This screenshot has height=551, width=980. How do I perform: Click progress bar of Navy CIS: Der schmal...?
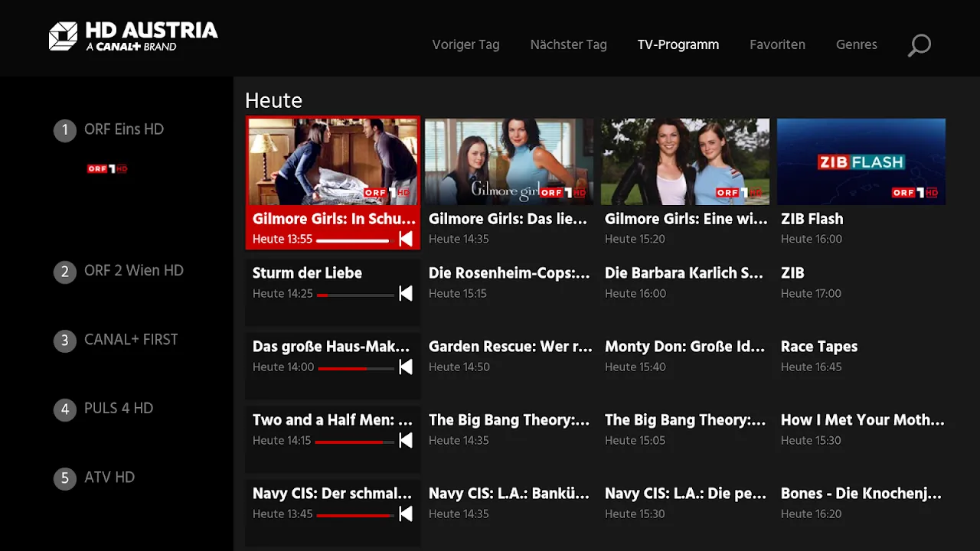355,515
